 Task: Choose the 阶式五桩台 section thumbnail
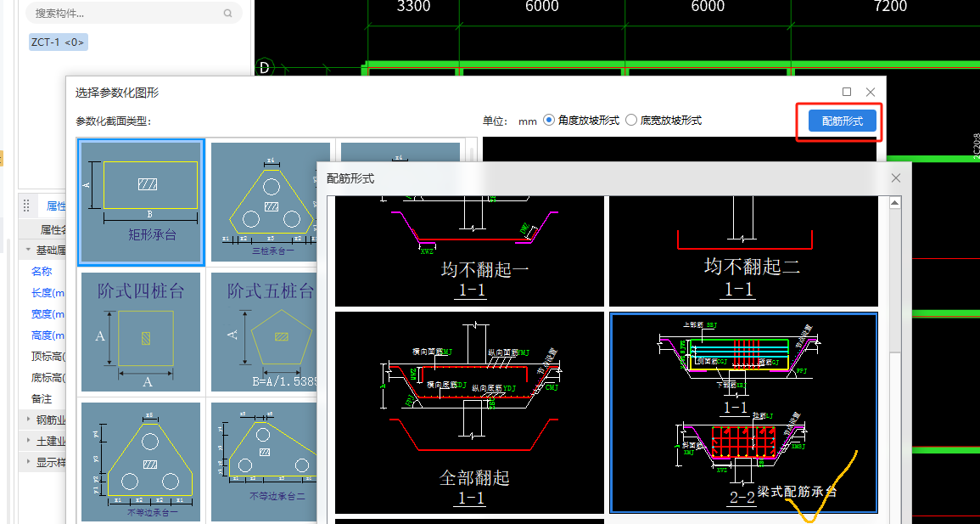point(264,332)
